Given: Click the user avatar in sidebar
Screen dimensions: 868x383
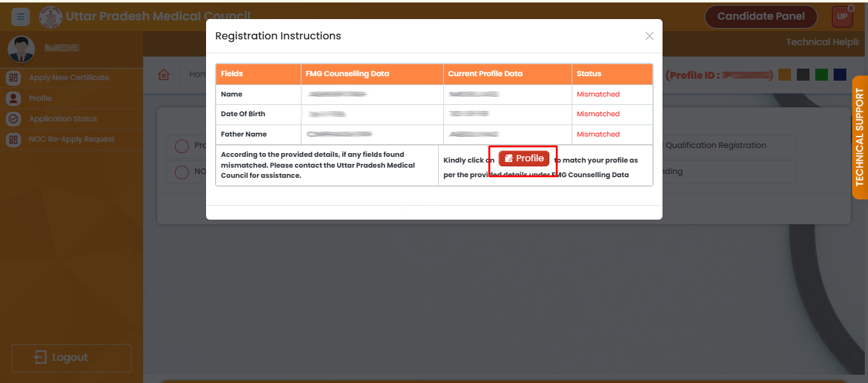Looking at the screenshot, I should (x=20, y=49).
